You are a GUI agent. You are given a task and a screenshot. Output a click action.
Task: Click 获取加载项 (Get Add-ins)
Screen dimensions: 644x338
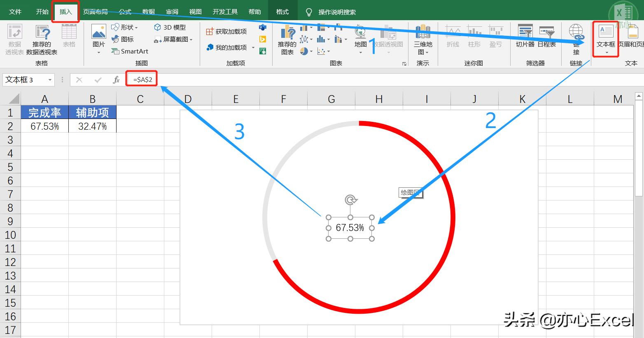click(226, 30)
